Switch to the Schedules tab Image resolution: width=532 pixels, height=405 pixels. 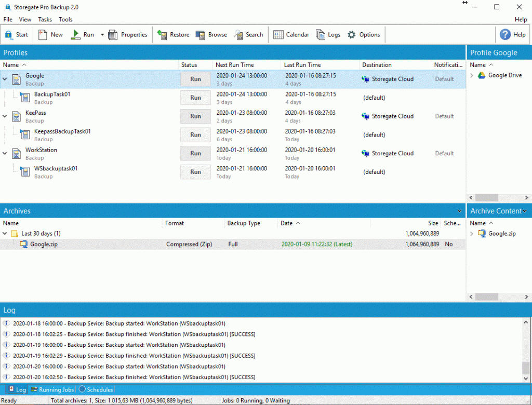tap(96, 390)
